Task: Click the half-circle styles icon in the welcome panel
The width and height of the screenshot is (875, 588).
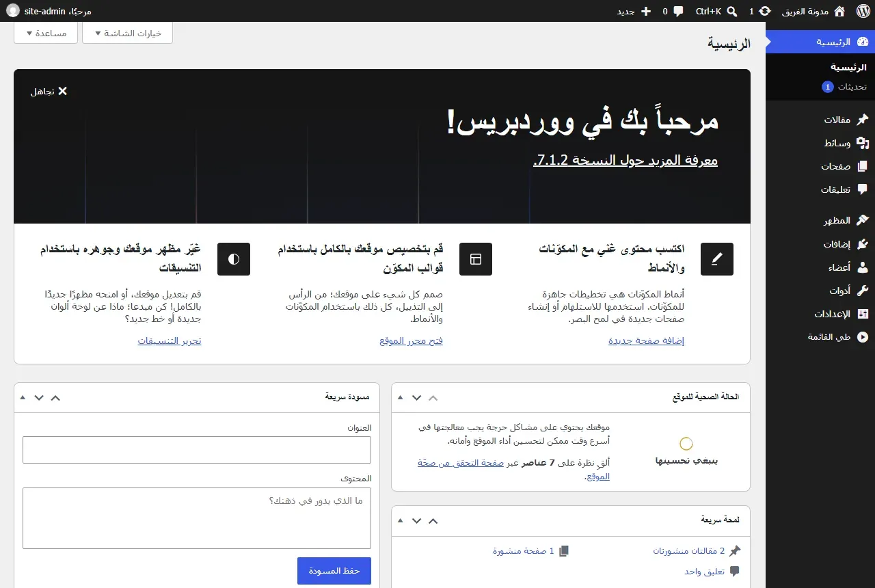Action: [x=234, y=259]
